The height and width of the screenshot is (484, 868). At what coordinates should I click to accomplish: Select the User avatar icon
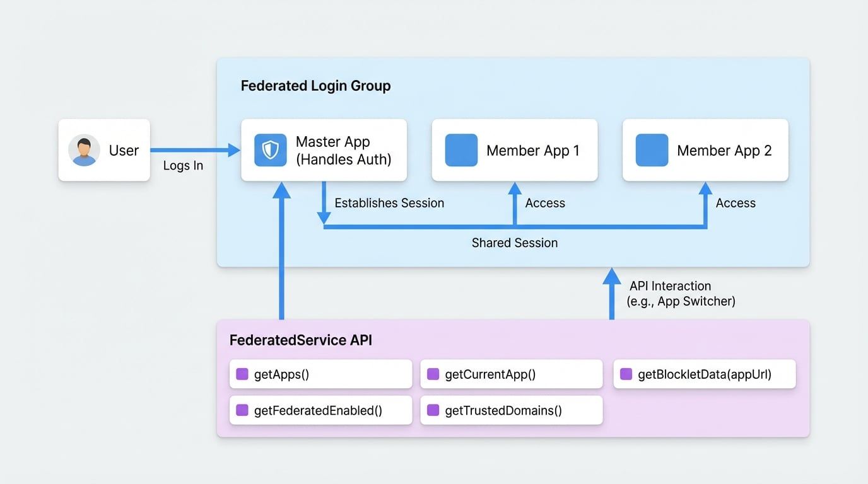coord(85,150)
